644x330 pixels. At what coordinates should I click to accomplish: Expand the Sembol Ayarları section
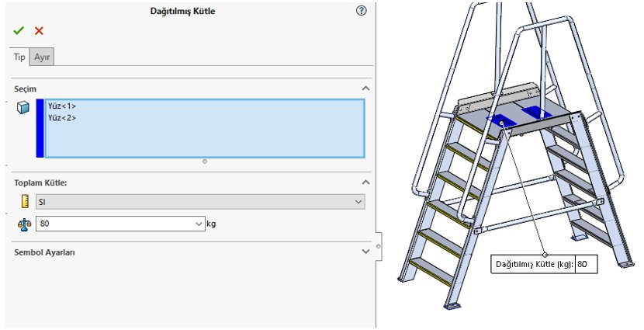(365, 252)
